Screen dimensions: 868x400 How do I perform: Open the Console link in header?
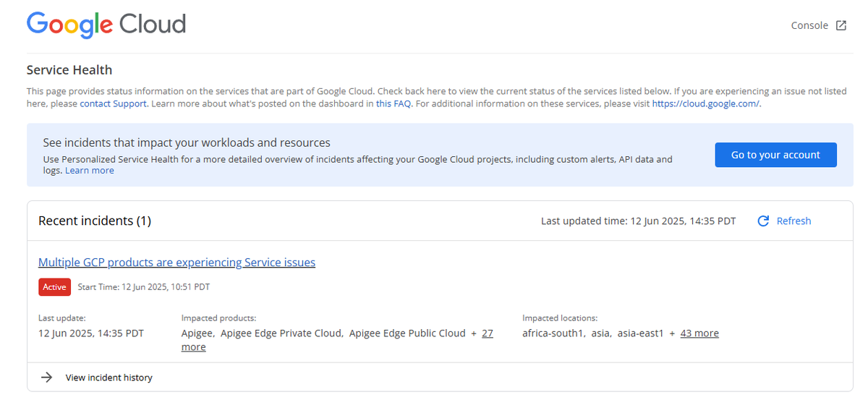coord(809,25)
